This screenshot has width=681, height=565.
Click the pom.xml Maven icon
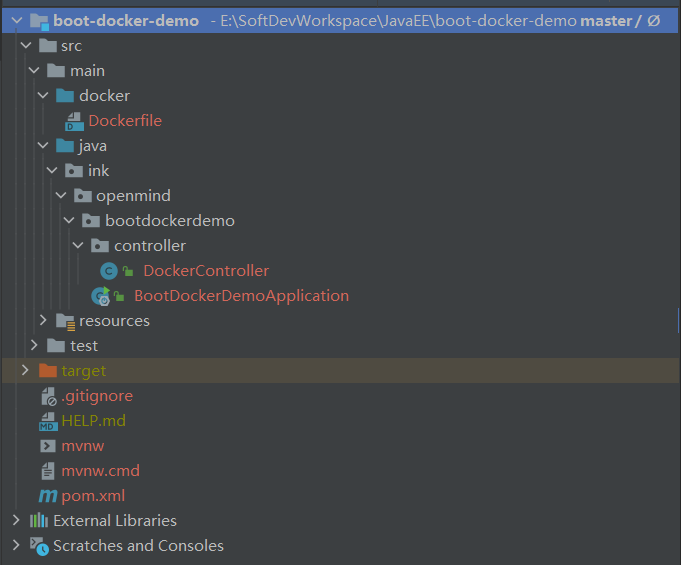47,495
